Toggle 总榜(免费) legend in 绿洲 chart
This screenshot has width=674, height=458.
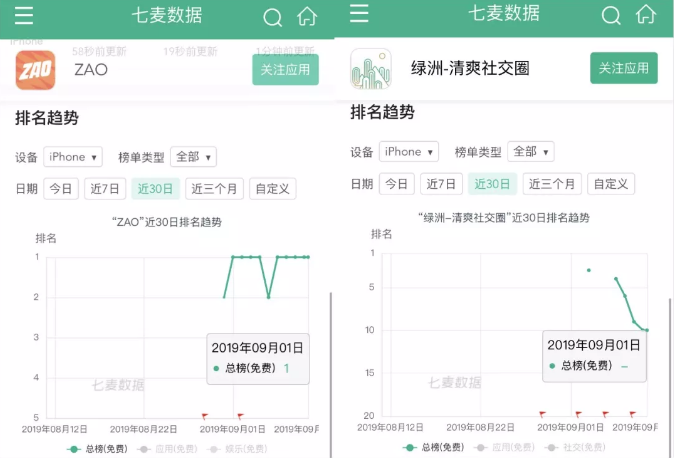tap(434, 447)
